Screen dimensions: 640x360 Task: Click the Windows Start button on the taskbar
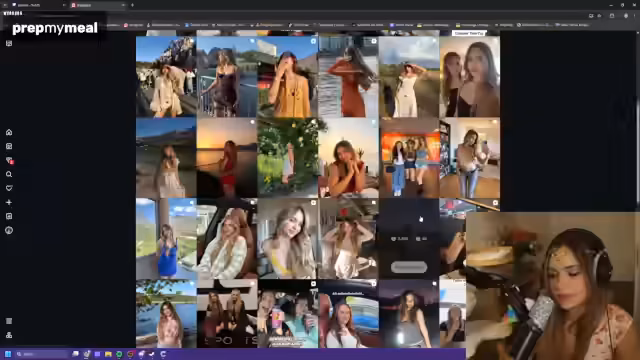tap(8, 354)
